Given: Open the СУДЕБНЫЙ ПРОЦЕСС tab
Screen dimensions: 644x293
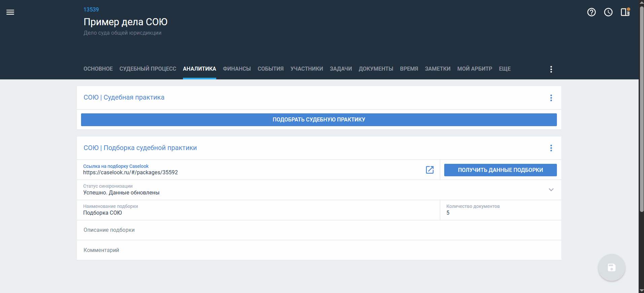Looking at the screenshot, I should point(148,69).
